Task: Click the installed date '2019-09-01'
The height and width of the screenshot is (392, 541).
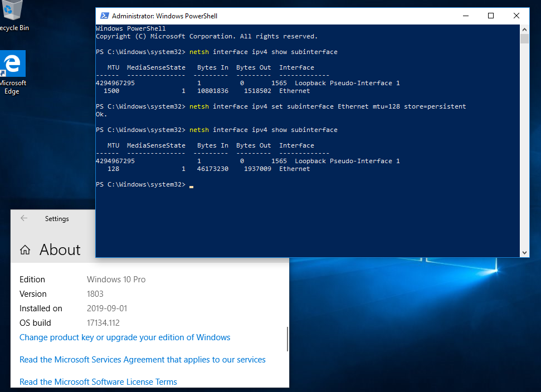Action: coord(107,308)
